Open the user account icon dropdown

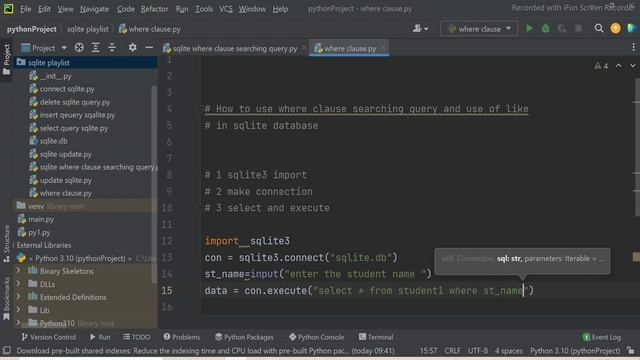[x=420, y=29]
